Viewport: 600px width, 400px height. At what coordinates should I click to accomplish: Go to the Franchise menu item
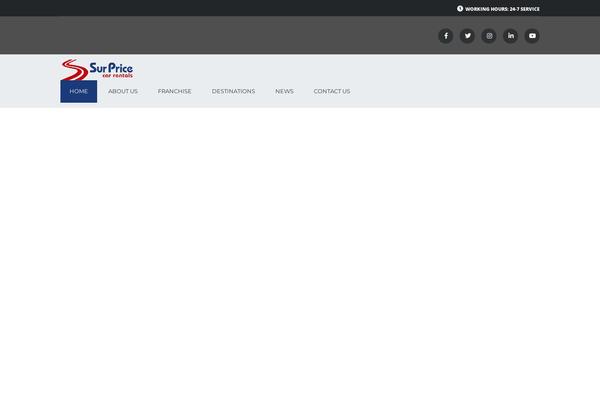click(174, 91)
